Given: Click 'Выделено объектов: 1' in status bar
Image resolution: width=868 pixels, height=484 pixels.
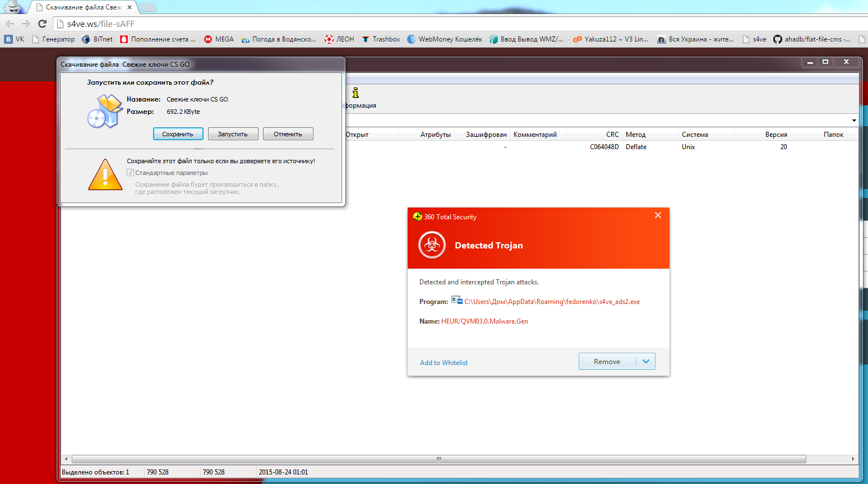Looking at the screenshot, I should [x=95, y=472].
